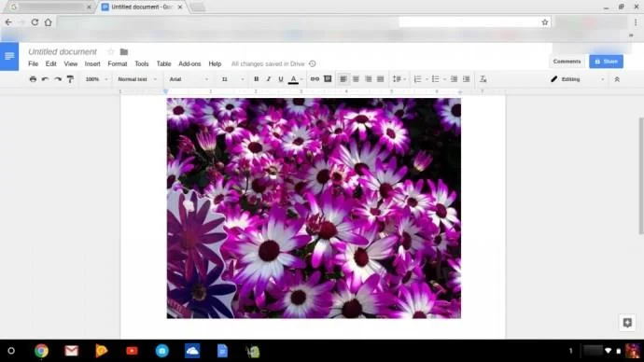Screen dimensions: 644x362
Task: Select Right align
Action: (x=368, y=79)
